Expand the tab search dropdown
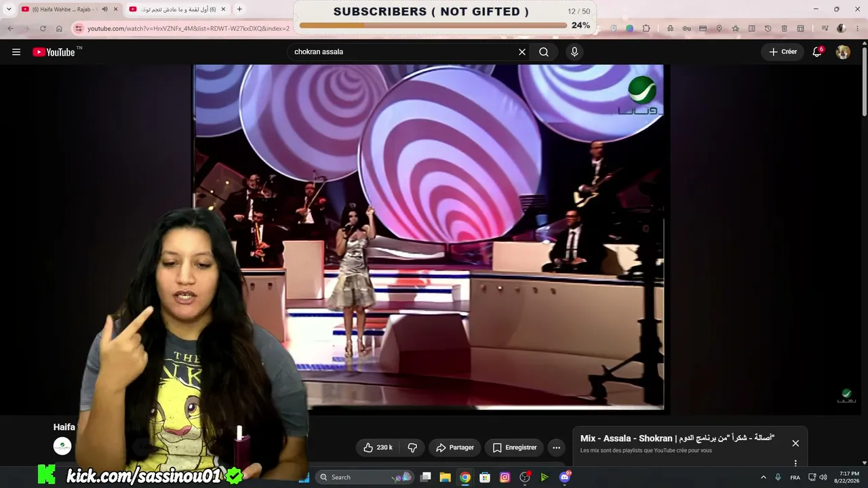 [x=9, y=9]
